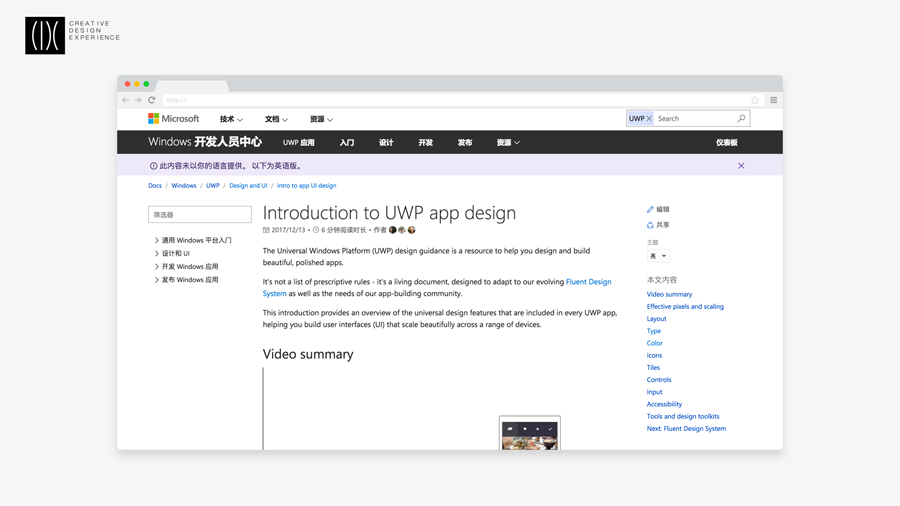Open the theme dropdown selector
The width and height of the screenshot is (900, 506).
(658, 256)
